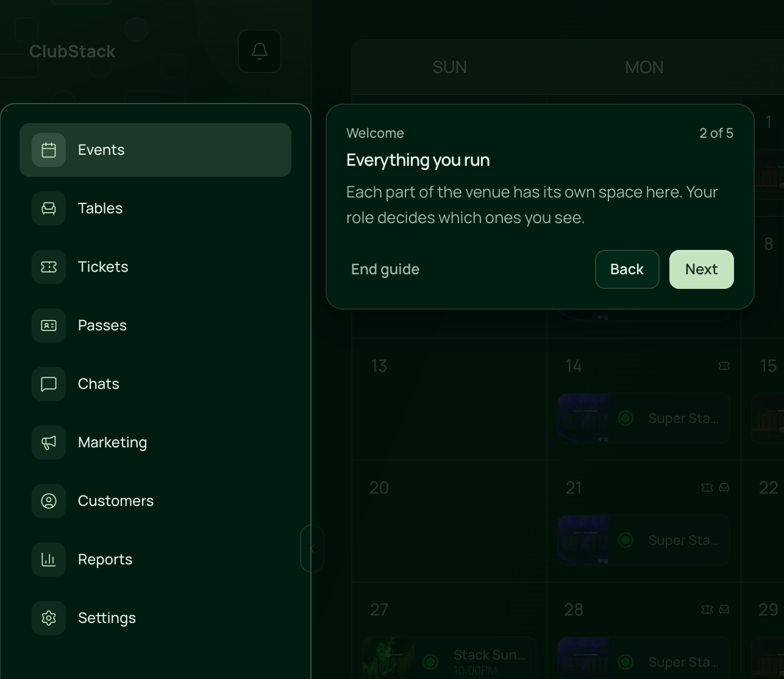Open the Super Sta... event on day 14

(644, 418)
